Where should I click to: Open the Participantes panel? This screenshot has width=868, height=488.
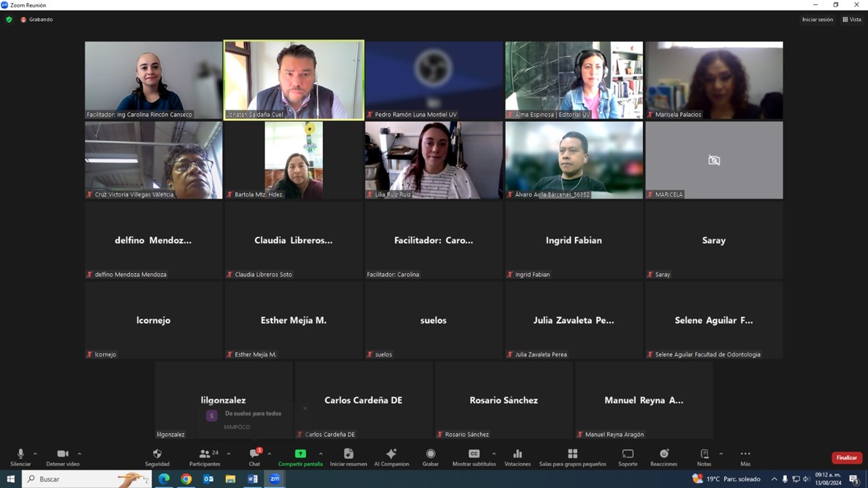(x=204, y=454)
